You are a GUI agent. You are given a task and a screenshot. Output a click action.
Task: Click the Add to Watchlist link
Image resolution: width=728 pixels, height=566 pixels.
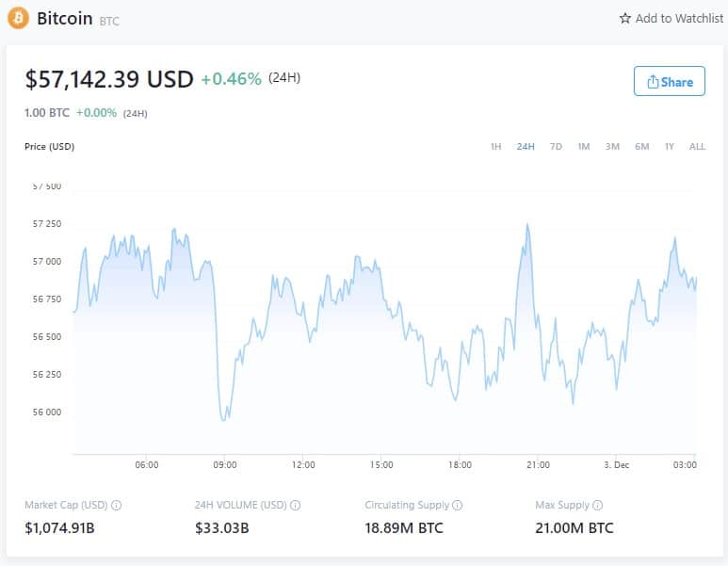click(x=671, y=18)
